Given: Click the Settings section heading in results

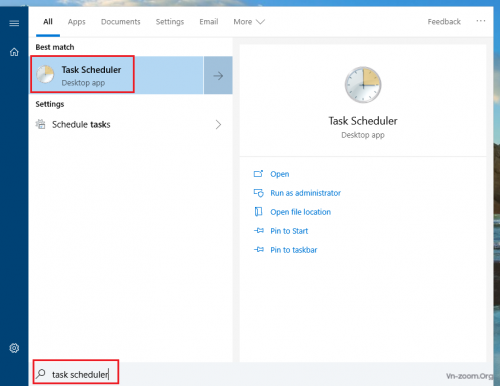Looking at the screenshot, I should coord(50,104).
